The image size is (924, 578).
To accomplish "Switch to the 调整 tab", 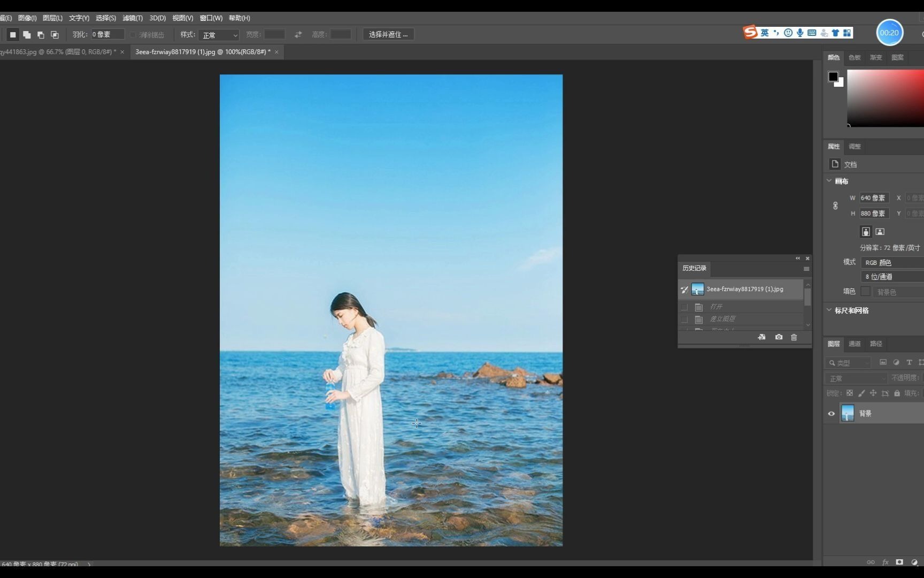I will coord(854,146).
